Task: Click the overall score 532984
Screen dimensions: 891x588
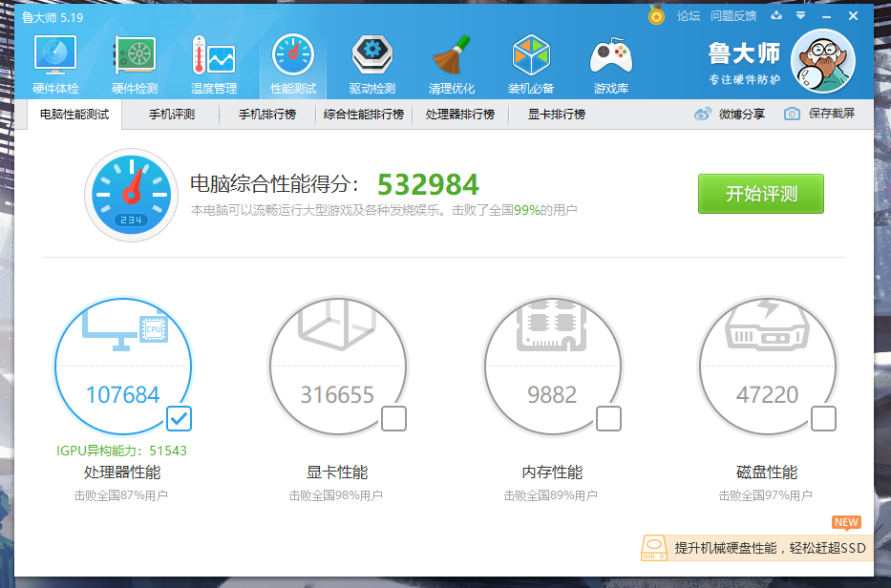Action: click(x=428, y=184)
